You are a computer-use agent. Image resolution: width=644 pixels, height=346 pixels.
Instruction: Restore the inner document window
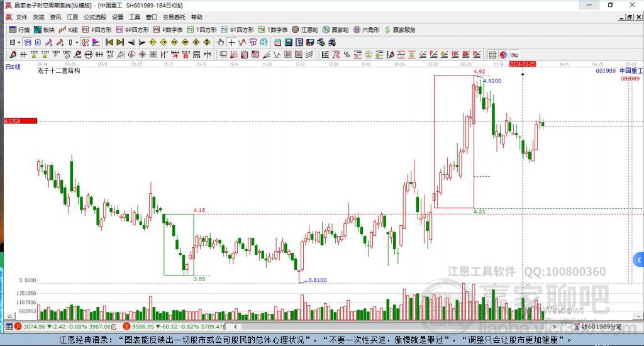pyautogui.click(x=630, y=17)
